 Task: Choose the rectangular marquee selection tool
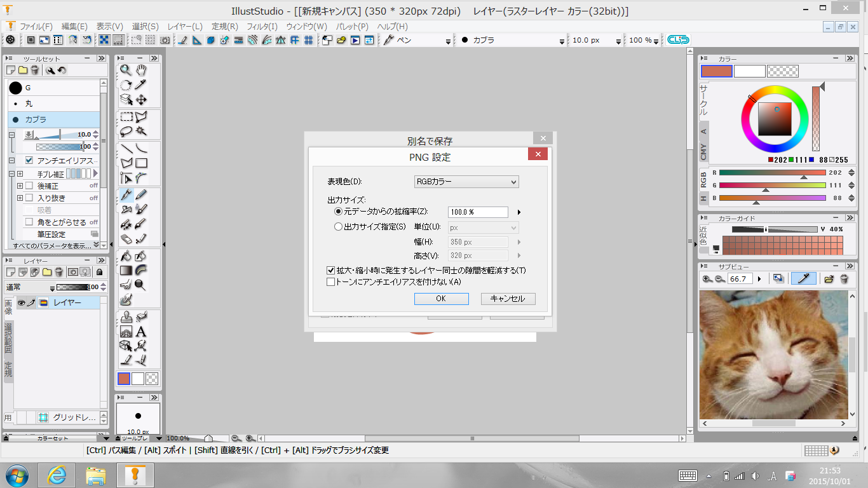(x=126, y=116)
